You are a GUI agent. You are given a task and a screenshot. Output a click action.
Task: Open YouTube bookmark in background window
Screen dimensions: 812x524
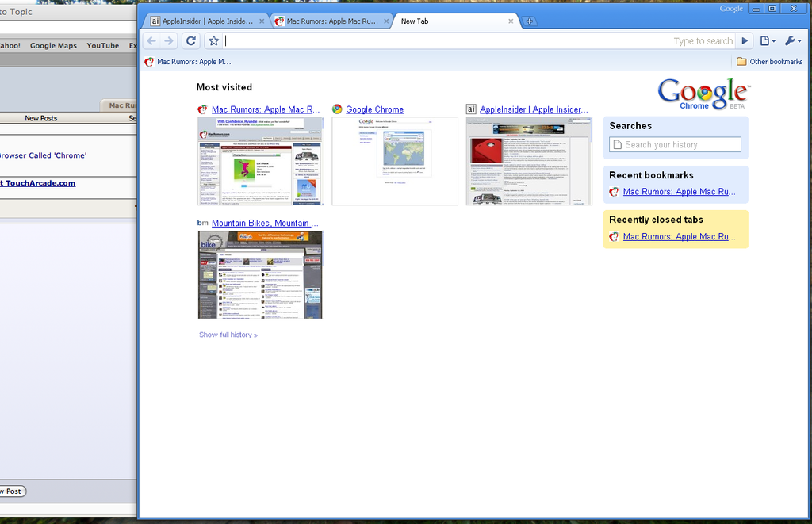click(102, 45)
